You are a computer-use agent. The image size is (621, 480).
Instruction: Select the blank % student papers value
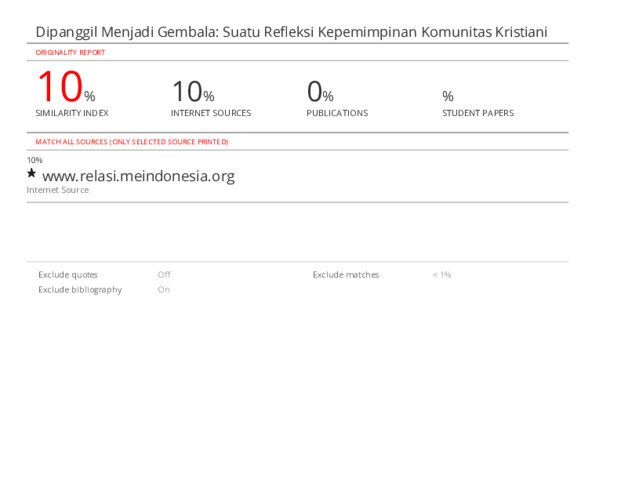448,96
